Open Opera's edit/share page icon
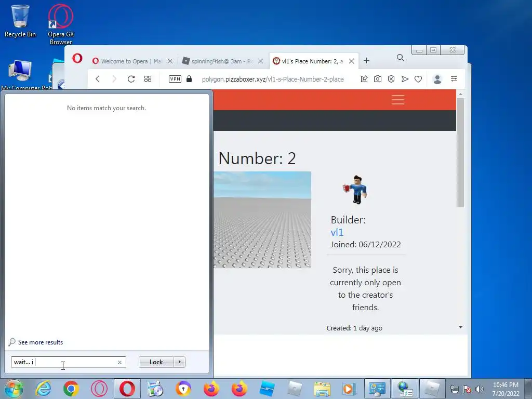 point(364,79)
